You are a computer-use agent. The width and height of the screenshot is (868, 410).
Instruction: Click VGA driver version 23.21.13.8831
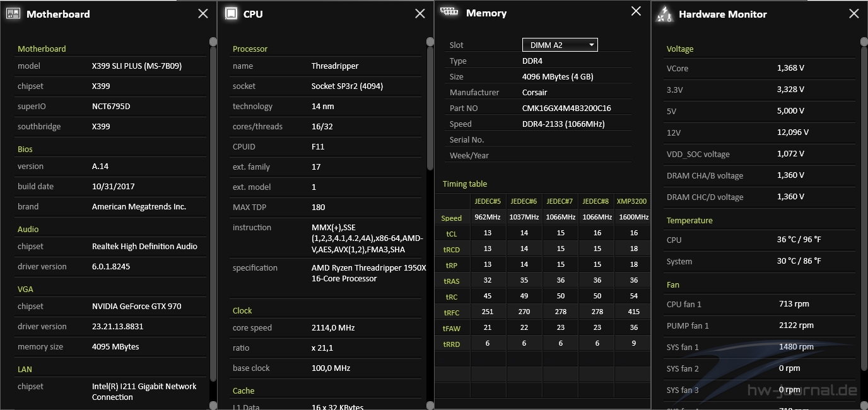(x=118, y=326)
